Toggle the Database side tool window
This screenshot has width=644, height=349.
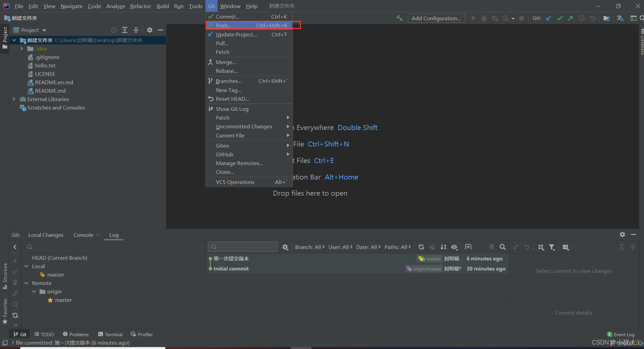point(642,42)
